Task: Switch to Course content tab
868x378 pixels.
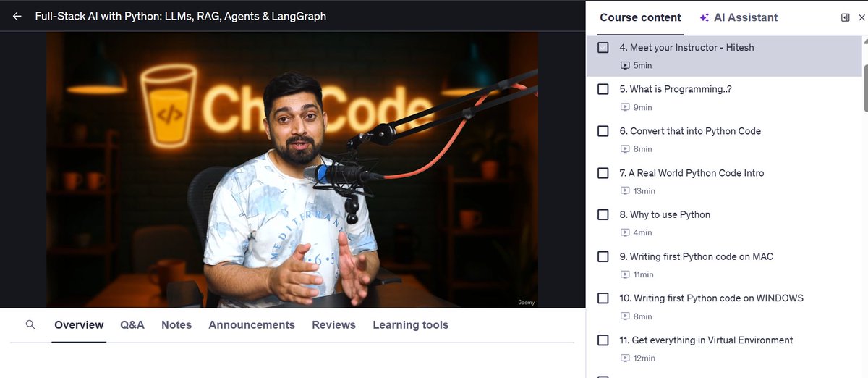Action: 640,17
